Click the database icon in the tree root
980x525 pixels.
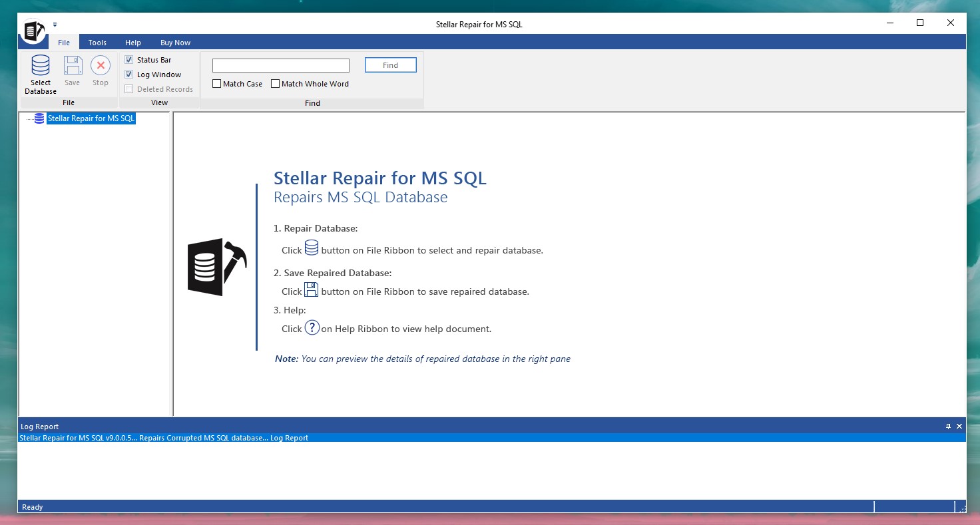pos(39,118)
